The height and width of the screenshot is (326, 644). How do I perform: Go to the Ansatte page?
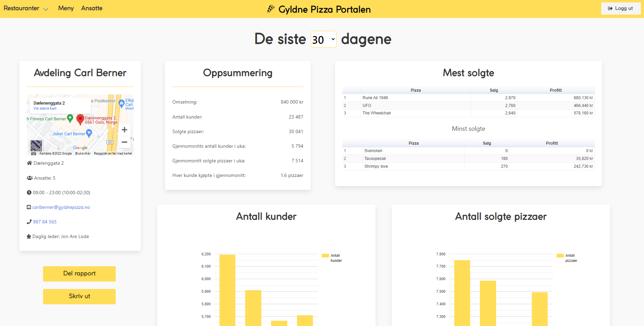pyautogui.click(x=92, y=8)
